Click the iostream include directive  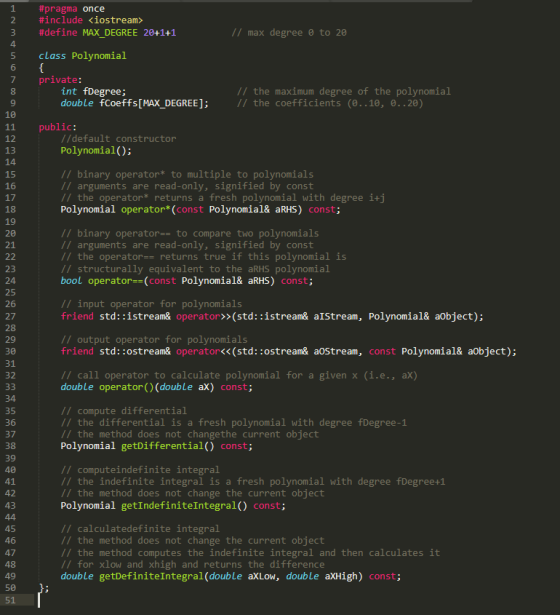pos(91,20)
